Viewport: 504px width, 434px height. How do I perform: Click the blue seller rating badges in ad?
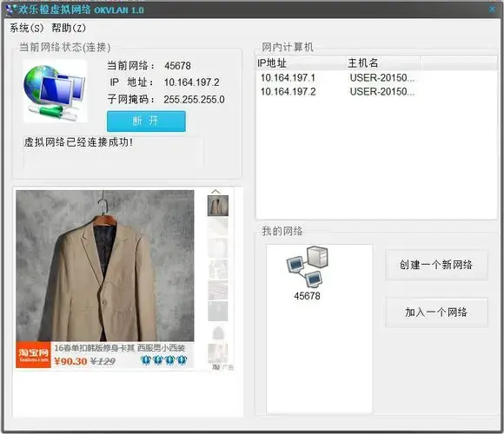164,360
